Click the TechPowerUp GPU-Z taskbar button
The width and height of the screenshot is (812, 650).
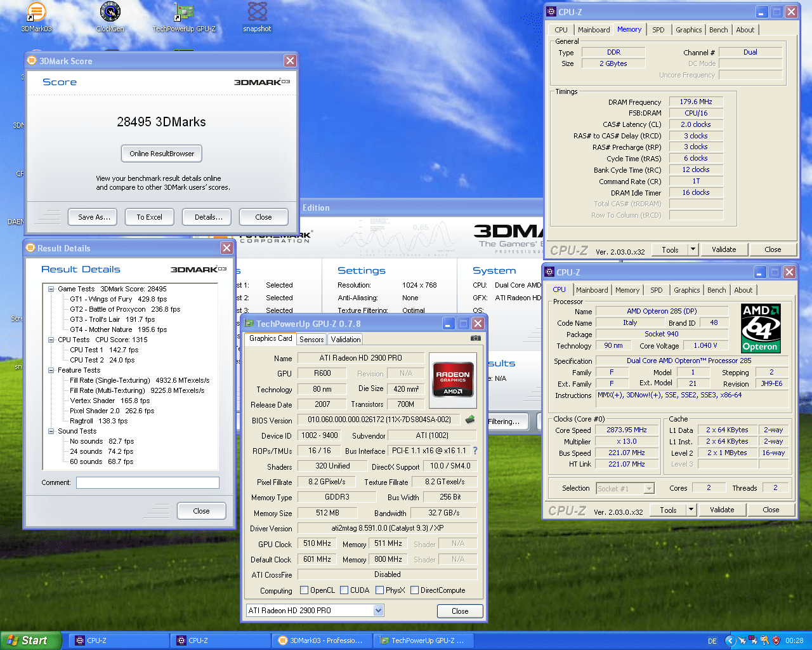[423, 640]
